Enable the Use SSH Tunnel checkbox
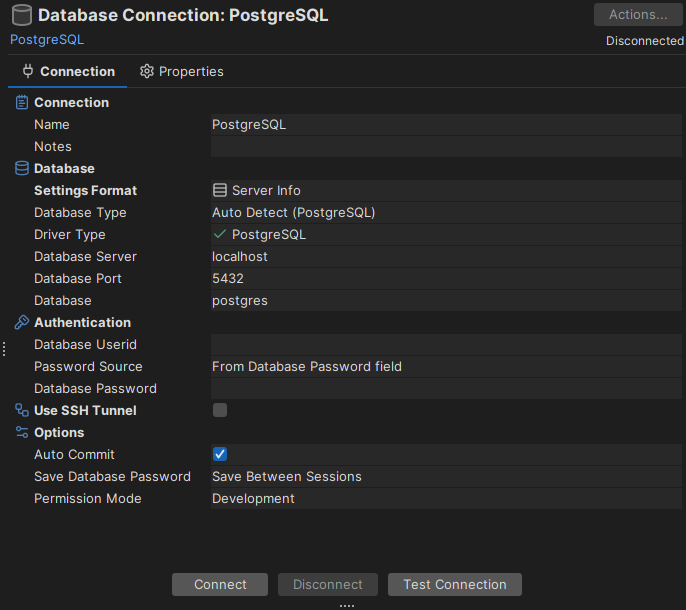The image size is (686, 610). (x=220, y=410)
